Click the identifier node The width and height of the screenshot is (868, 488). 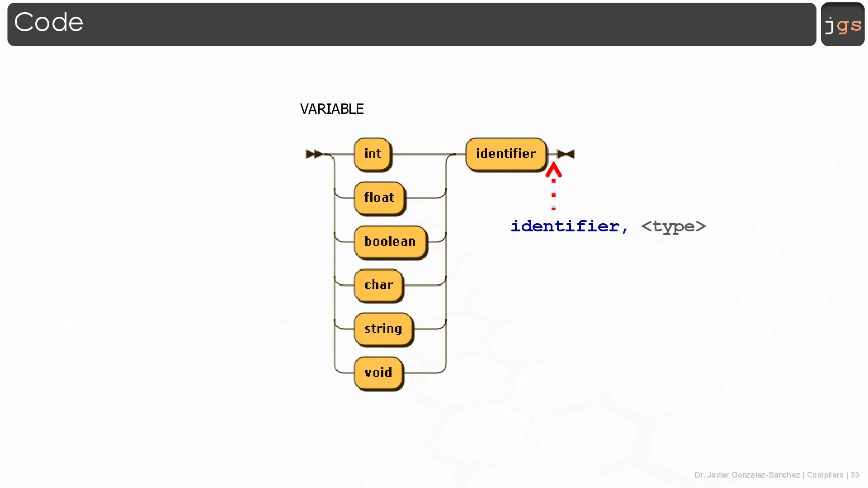pos(506,154)
